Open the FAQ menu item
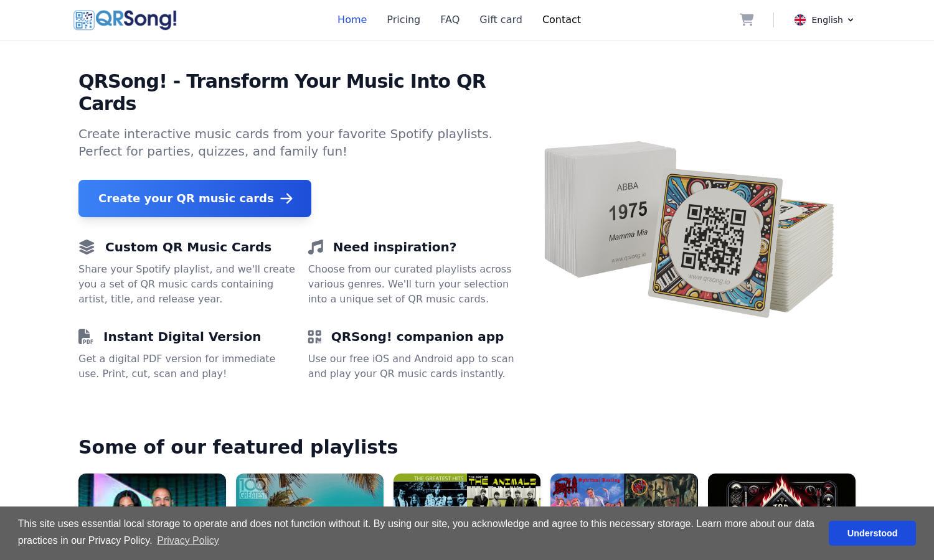The width and height of the screenshot is (934, 560). 450,20
